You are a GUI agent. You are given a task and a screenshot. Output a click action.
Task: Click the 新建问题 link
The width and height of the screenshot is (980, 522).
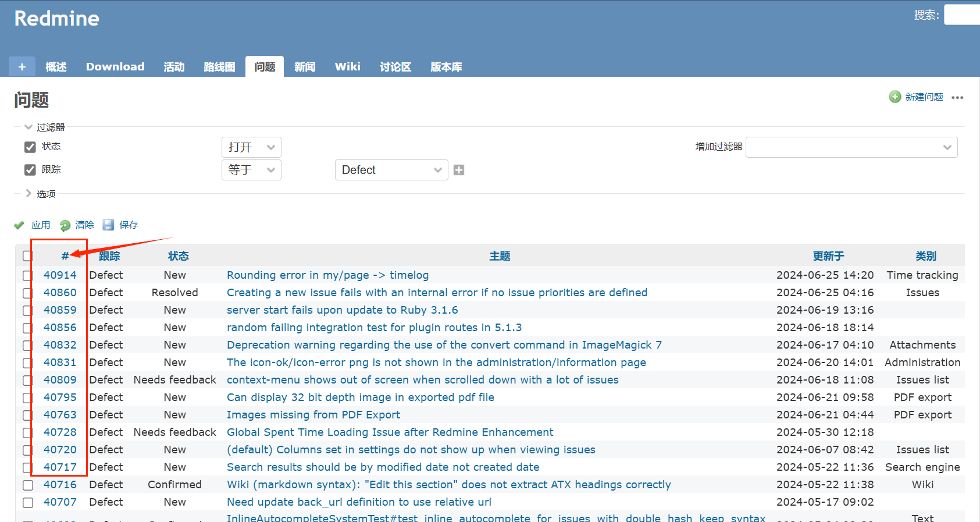pos(924,97)
